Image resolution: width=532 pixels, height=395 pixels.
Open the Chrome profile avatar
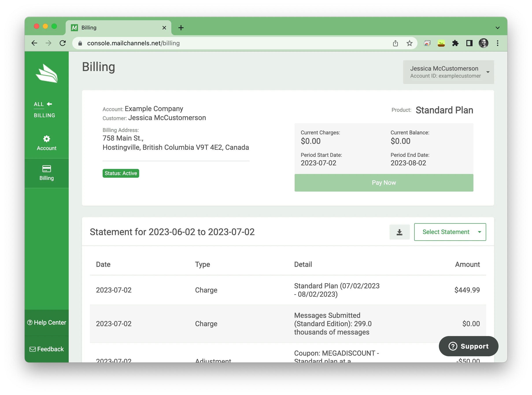click(483, 43)
